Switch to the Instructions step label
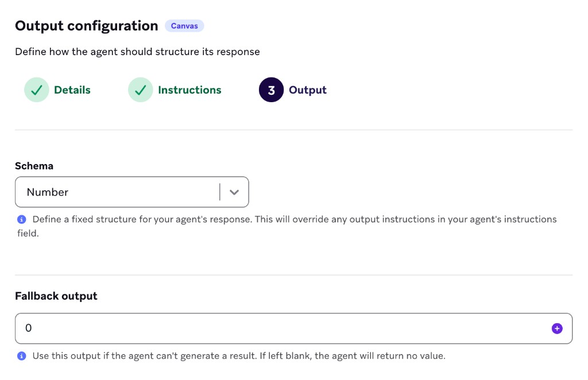Screen dimensions: 588x380 pyautogui.click(x=189, y=90)
